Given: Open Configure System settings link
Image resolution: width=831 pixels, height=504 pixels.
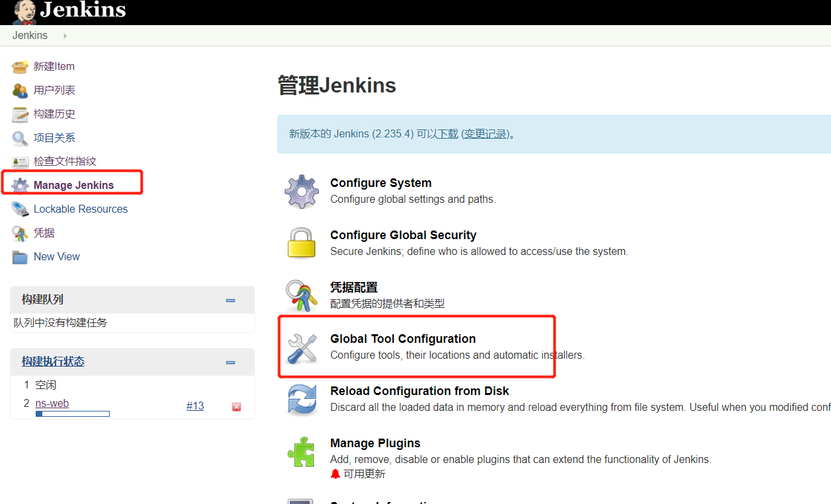Looking at the screenshot, I should [x=381, y=183].
